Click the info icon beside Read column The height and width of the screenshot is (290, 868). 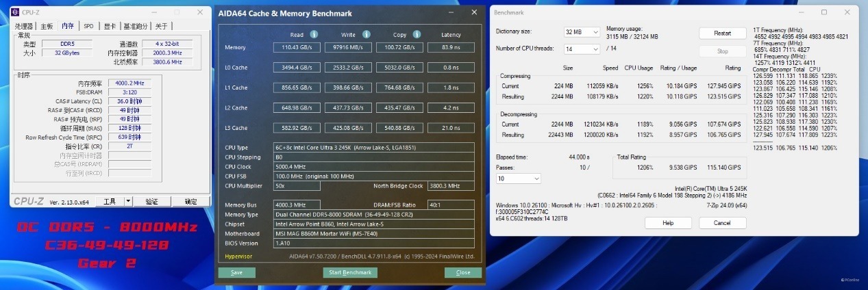(314, 34)
